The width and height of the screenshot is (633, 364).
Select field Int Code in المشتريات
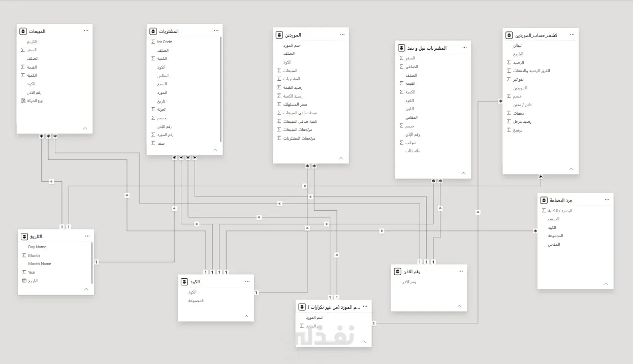tap(165, 42)
